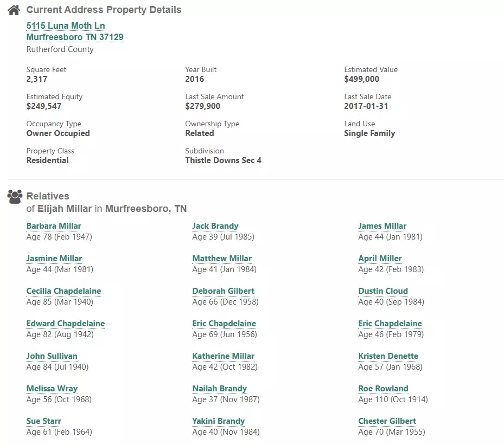Click the Current Address Property Details heading

(104, 10)
